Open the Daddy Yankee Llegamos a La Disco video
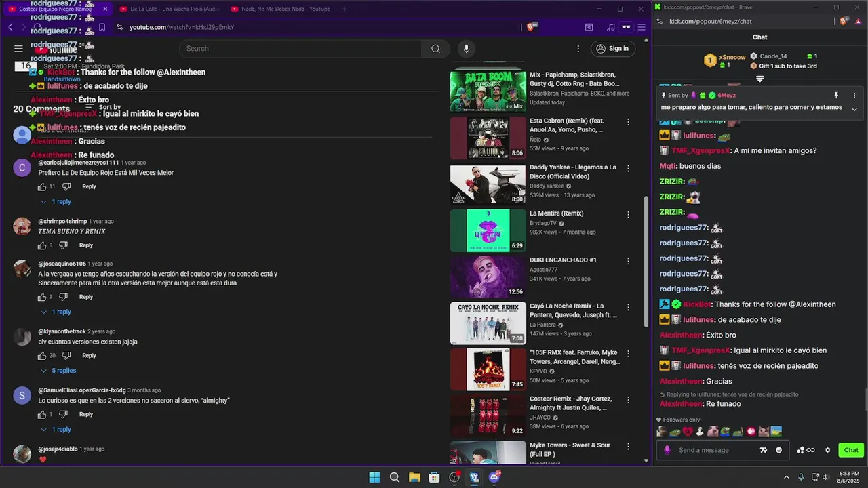This screenshot has width=868, height=488. click(488, 184)
